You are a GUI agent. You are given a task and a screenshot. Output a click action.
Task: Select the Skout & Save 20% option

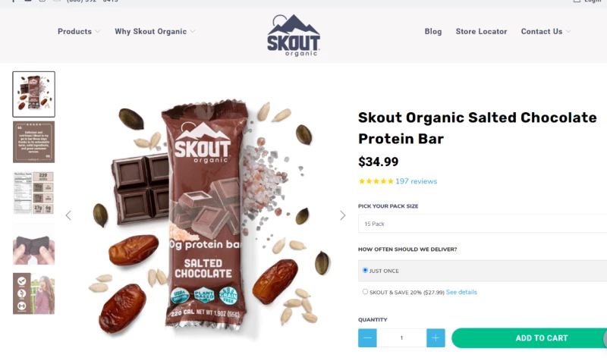pos(365,292)
